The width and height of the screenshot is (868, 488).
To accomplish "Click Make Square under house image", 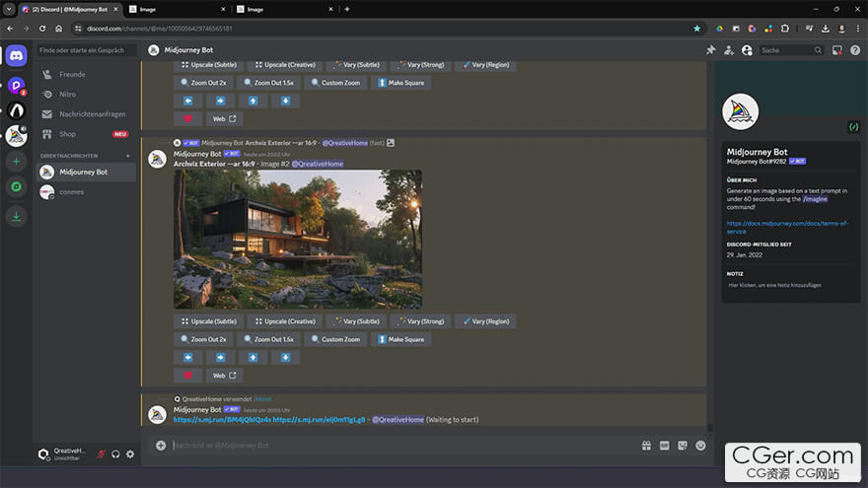I will coord(400,340).
